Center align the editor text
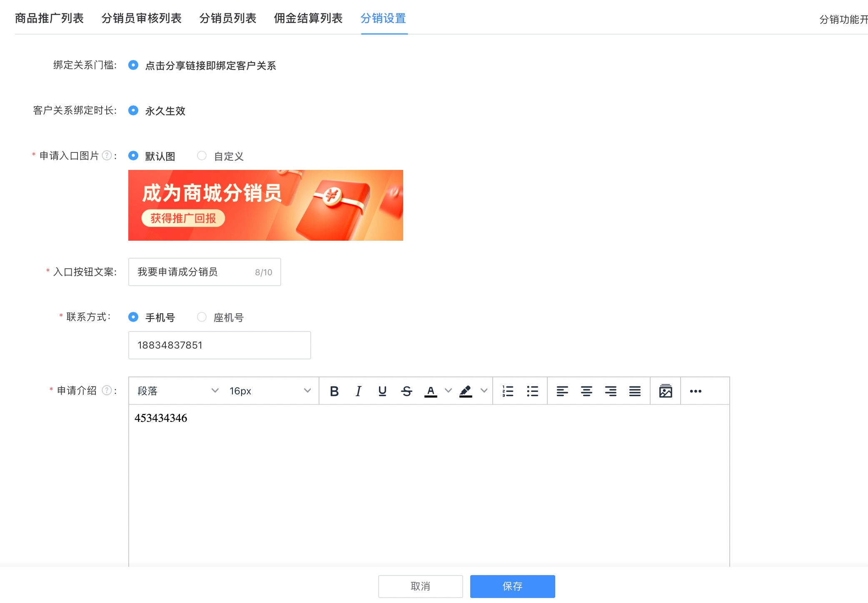Image resolution: width=868 pixels, height=603 pixels. pyautogui.click(x=586, y=391)
